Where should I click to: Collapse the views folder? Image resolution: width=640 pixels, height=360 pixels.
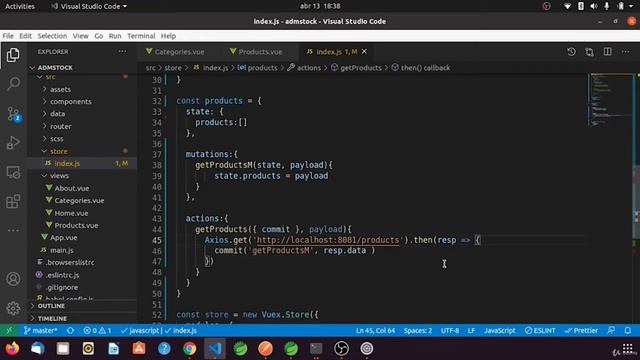tap(59, 176)
